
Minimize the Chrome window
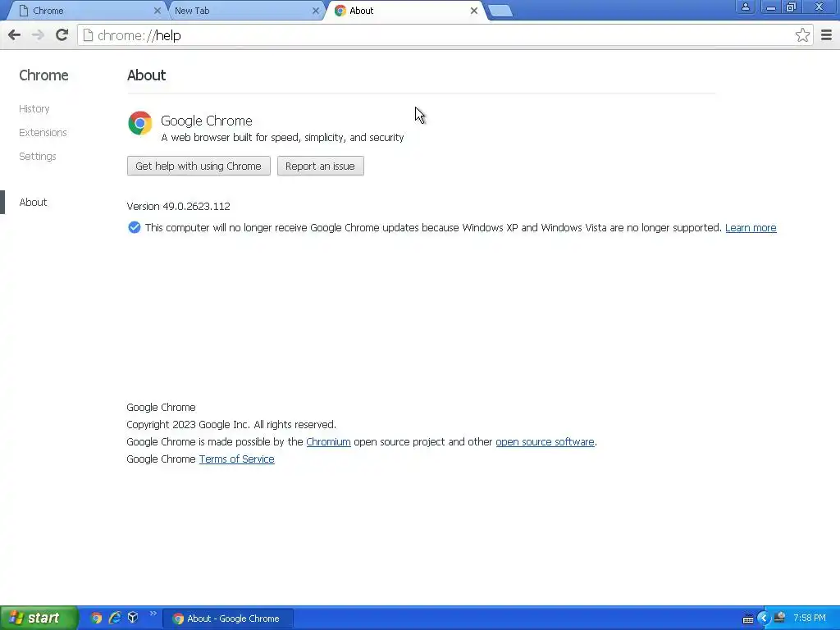point(771,7)
